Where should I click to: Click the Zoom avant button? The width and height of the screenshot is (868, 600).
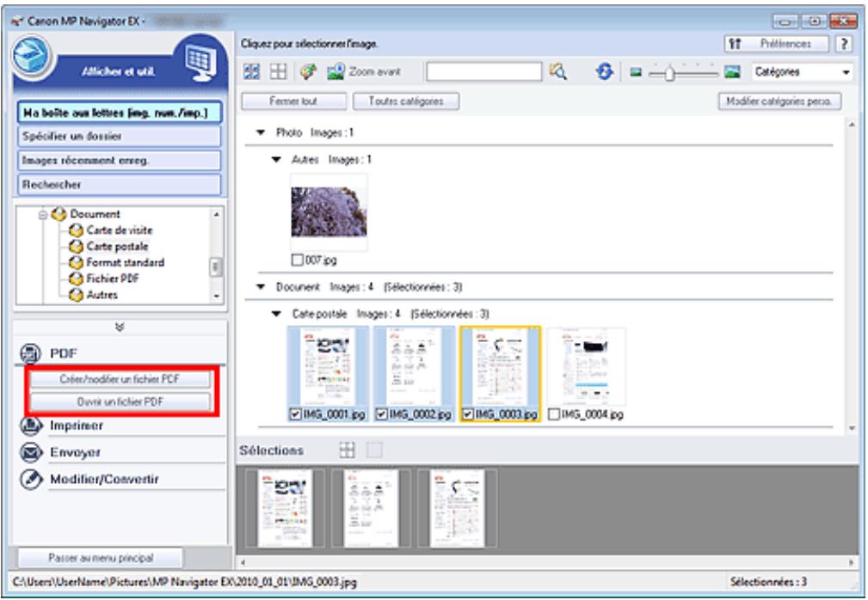(x=364, y=72)
